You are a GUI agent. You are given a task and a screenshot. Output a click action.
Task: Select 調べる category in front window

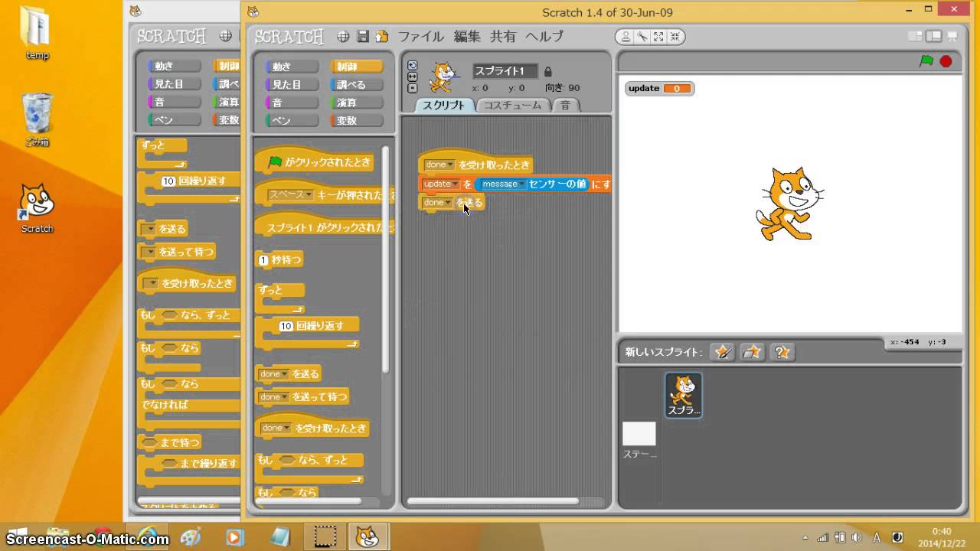click(x=358, y=84)
